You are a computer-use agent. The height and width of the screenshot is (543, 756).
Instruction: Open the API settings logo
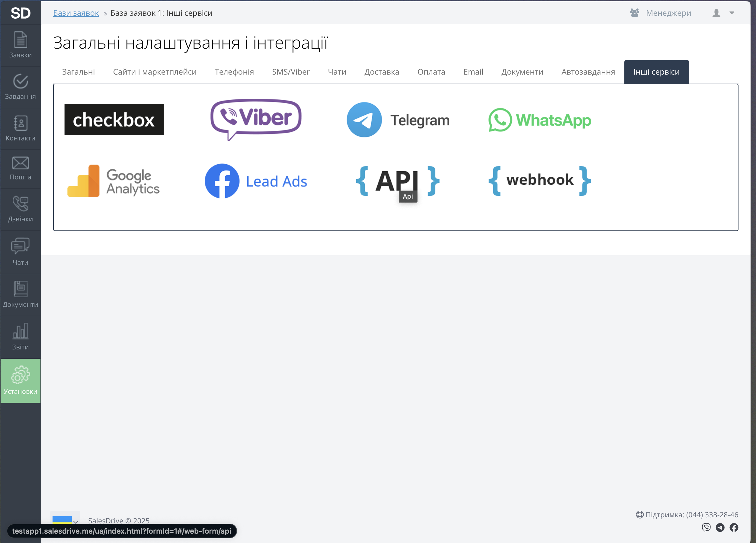pyautogui.click(x=397, y=181)
